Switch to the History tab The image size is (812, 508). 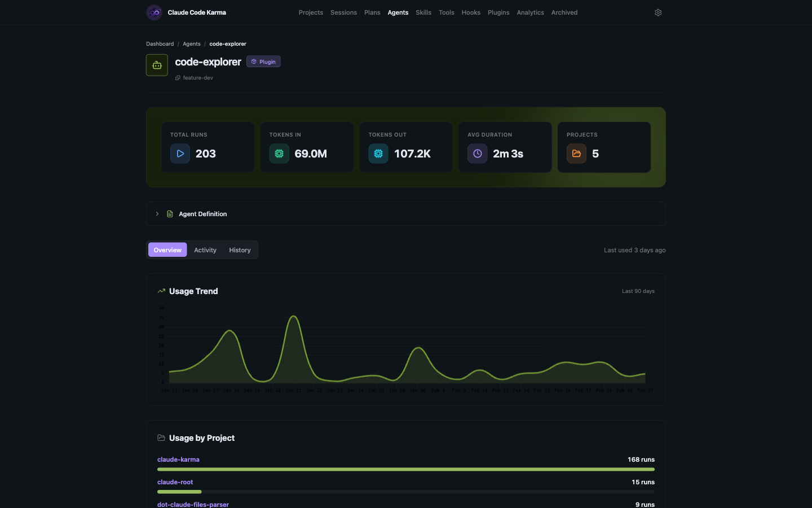click(x=240, y=250)
